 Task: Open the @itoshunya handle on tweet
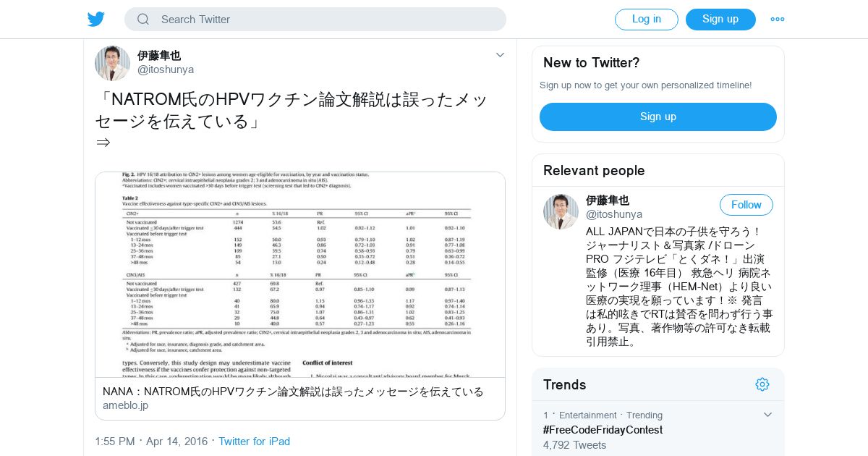point(166,69)
